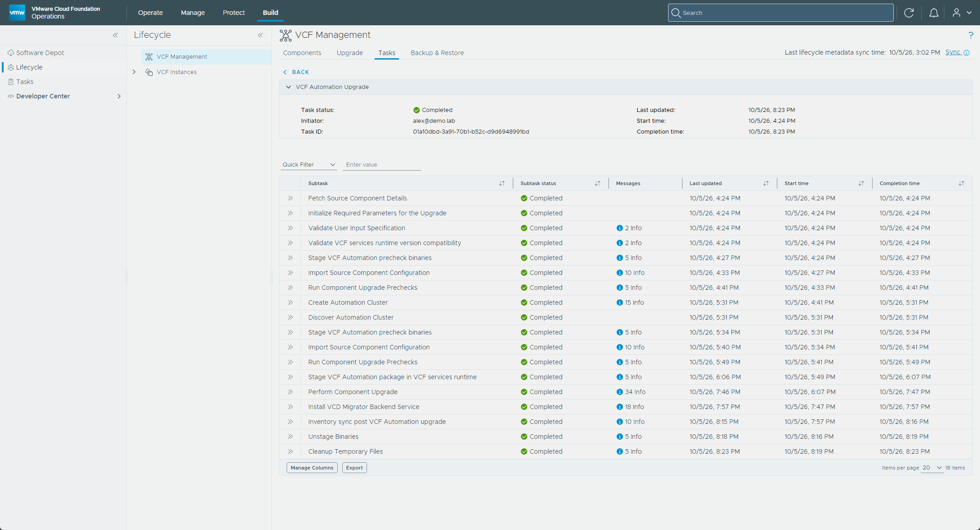The image size is (980, 530).
Task: Sort by Subtask status column icon
Action: pyautogui.click(x=598, y=183)
